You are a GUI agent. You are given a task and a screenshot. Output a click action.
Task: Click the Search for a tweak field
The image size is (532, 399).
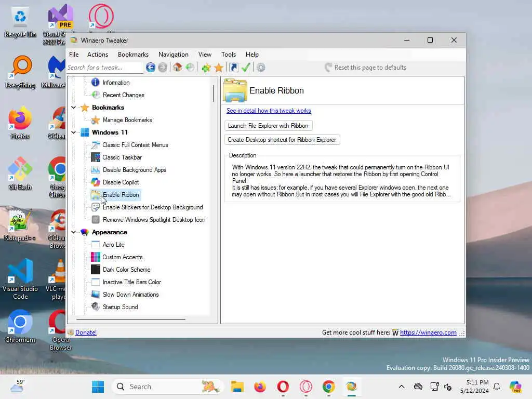pos(104,68)
